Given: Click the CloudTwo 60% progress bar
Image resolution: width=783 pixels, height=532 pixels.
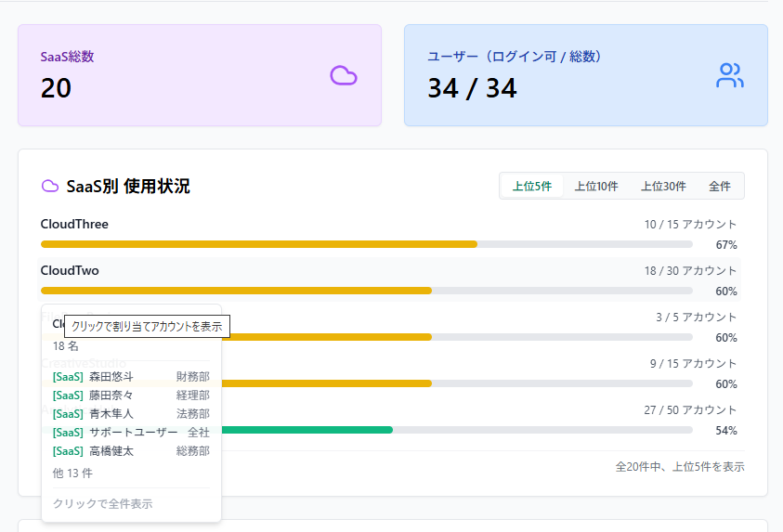Looking at the screenshot, I should (x=367, y=291).
